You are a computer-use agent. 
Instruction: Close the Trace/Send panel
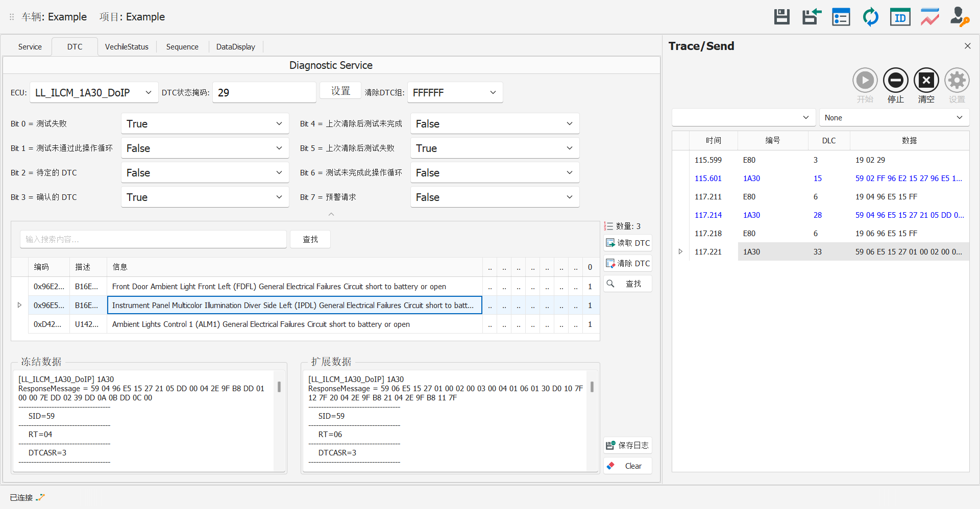pyautogui.click(x=967, y=46)
